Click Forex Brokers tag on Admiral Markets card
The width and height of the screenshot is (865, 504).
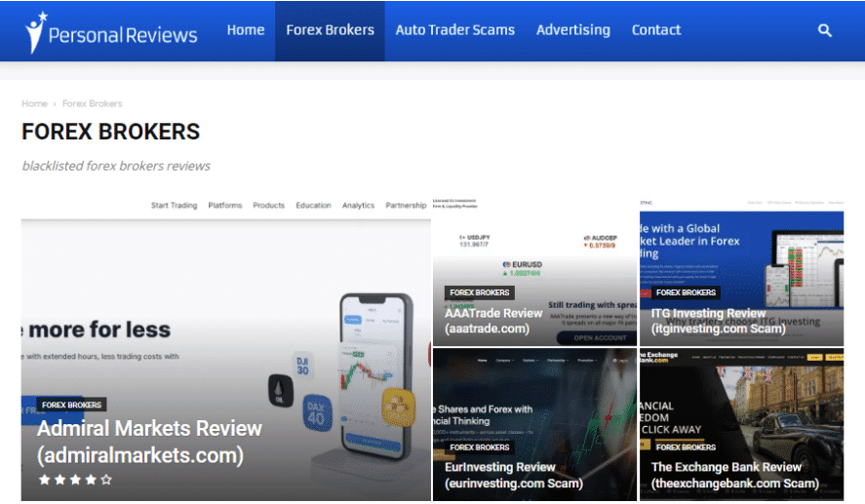tap(72, 405)
